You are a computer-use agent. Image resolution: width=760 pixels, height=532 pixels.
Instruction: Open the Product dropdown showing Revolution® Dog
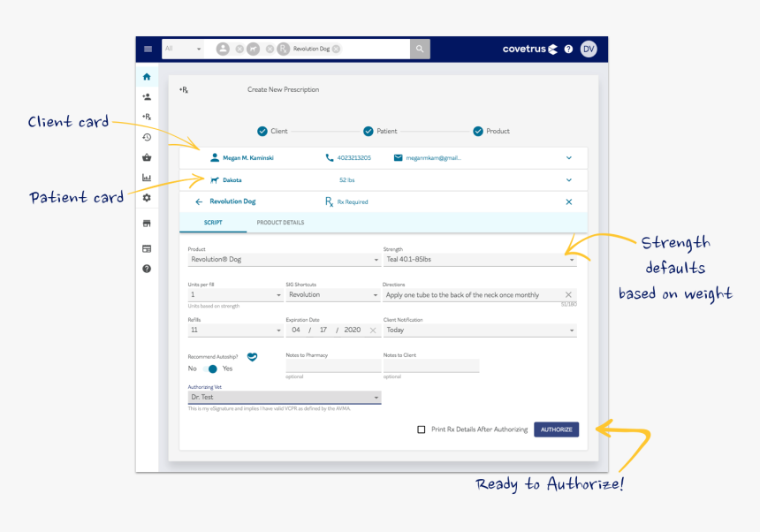284,260
